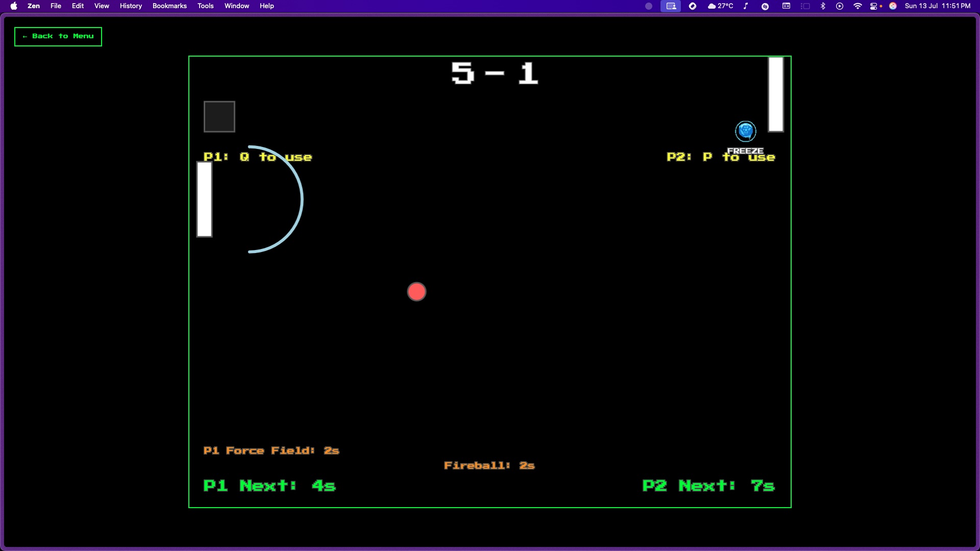This screenshot has height=551, width=980.
Task: Click the screen sharing menu bar icon
Action: coord(671,6)
